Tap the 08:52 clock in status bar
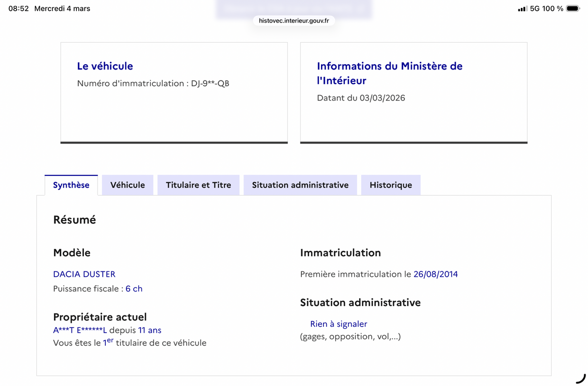The image size is (588, 386). coord(19,9)
